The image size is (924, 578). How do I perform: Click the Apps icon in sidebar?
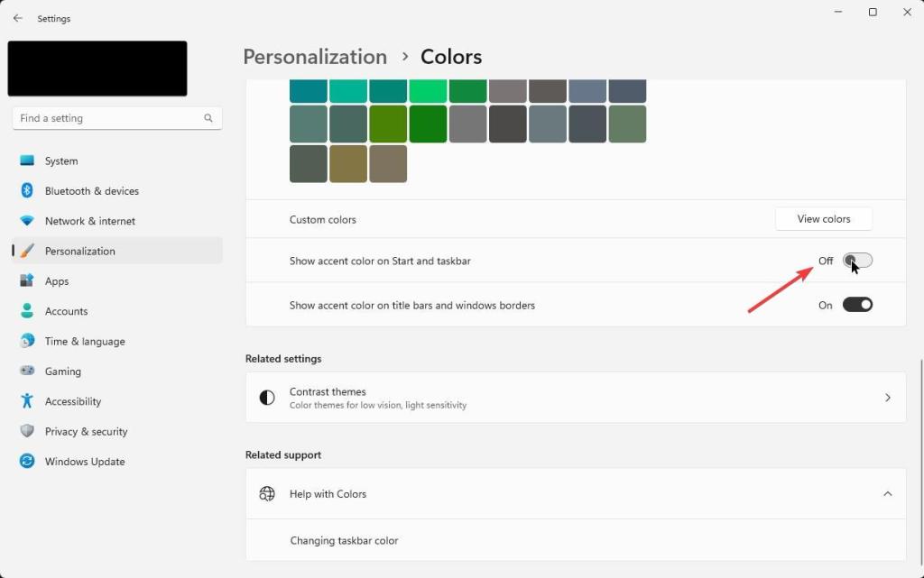coord(27,281)
